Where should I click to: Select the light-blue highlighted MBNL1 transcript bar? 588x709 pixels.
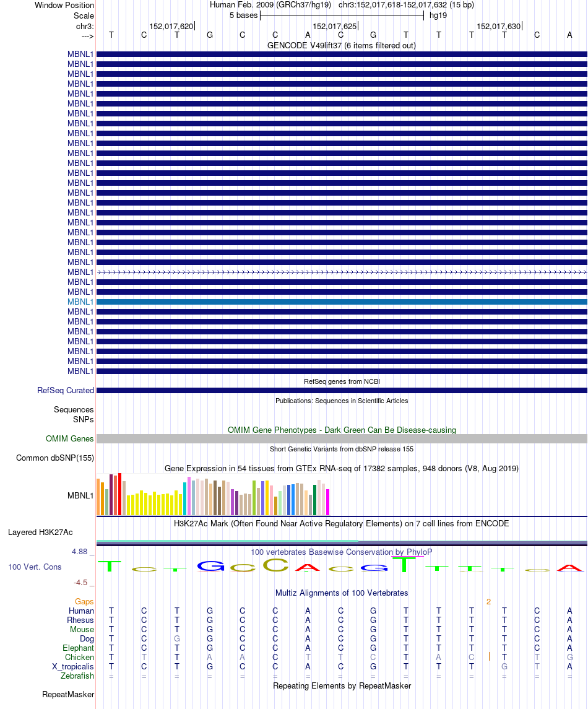(x=342, y=302)
